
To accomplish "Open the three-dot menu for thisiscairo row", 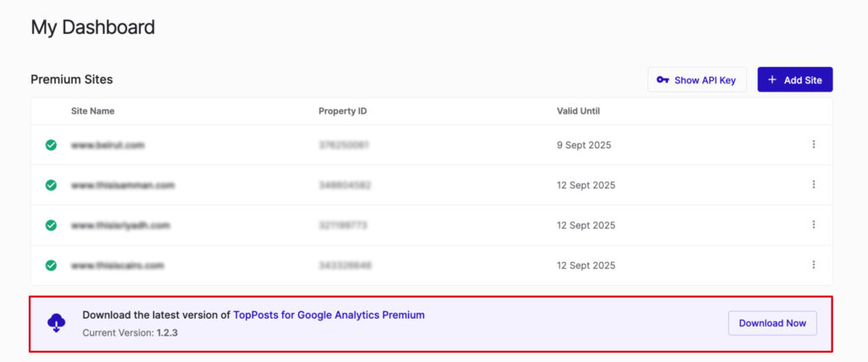I will (x=813, y=265).
